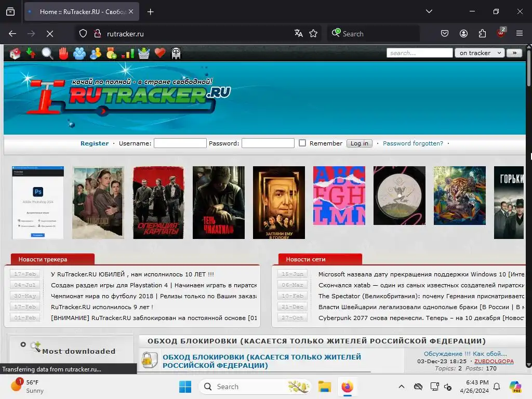This screenshot has height=399, width=532.
Task: Open the extensions puzzle piece icon
Action: click(x=482, y=33)
